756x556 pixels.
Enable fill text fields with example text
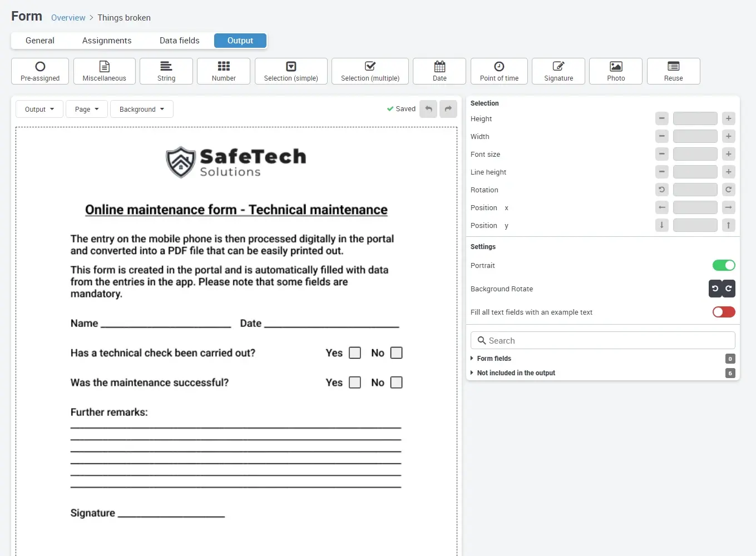[x=724, y=312]
